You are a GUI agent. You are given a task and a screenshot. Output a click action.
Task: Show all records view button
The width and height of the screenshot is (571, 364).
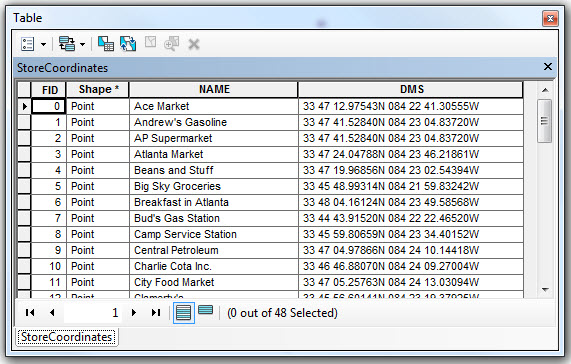[184, 313]
